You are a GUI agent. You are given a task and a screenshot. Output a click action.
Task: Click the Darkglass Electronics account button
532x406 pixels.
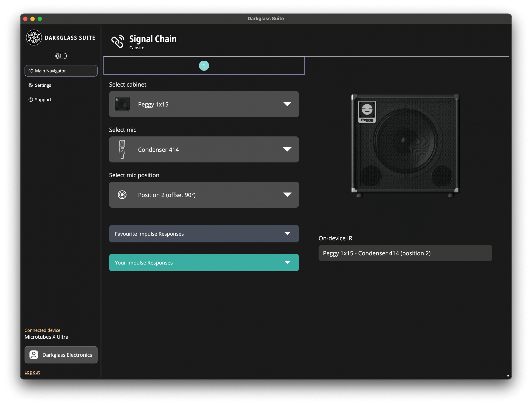tap(61, 355)
